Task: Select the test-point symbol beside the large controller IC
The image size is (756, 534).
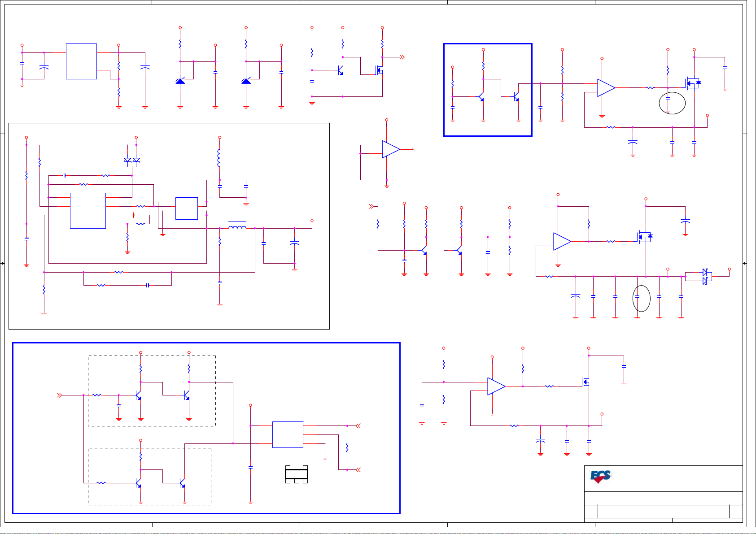Action: point(134,215)
